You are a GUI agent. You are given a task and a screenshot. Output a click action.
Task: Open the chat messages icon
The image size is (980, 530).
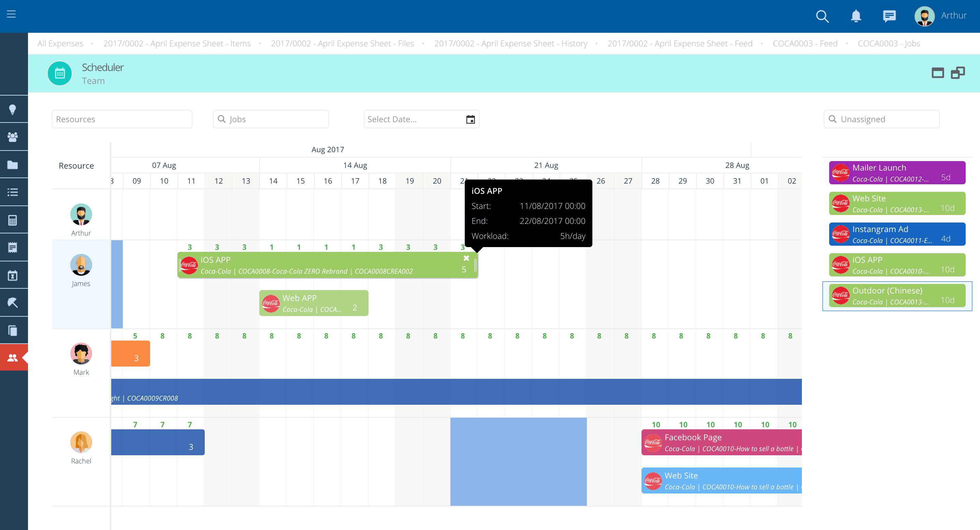(x=890, y=16)
